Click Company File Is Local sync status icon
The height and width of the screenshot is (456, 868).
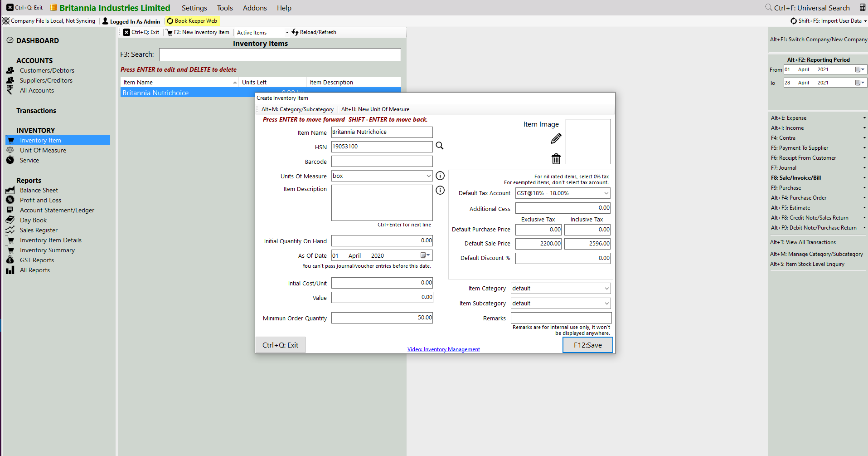click(6, 21)
